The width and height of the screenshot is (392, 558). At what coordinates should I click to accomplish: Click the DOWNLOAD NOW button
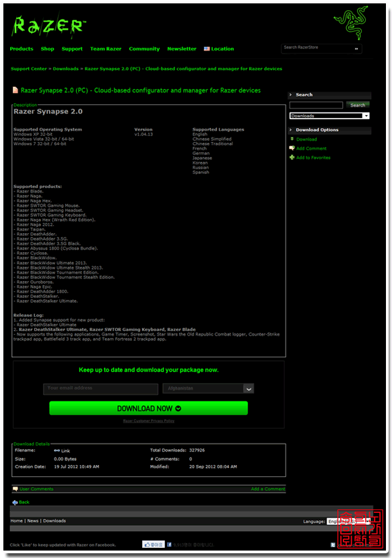149,408
